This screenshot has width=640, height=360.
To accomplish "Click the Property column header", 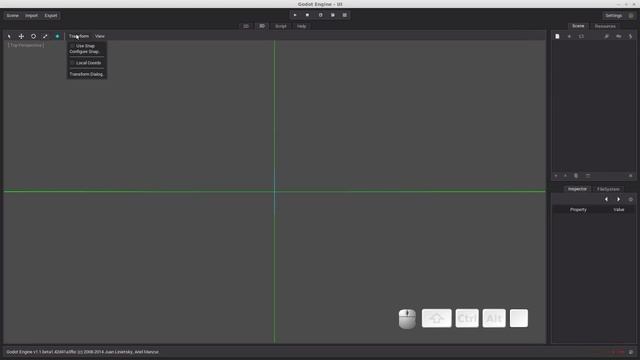I will tap(578, 210).
